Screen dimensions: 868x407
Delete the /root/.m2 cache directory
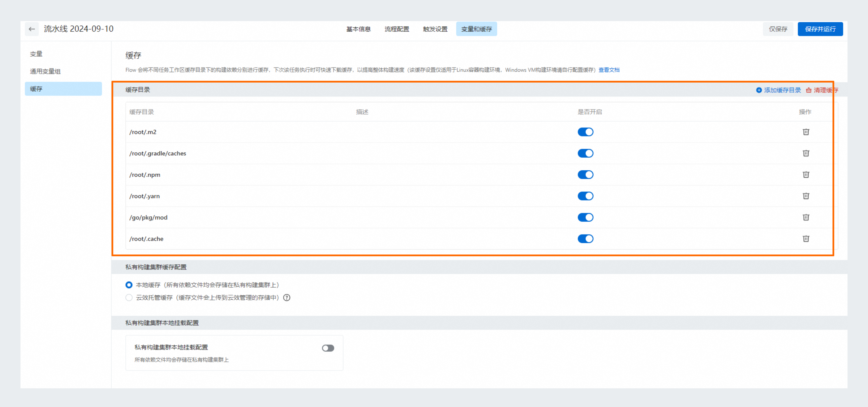pos(806,132)
